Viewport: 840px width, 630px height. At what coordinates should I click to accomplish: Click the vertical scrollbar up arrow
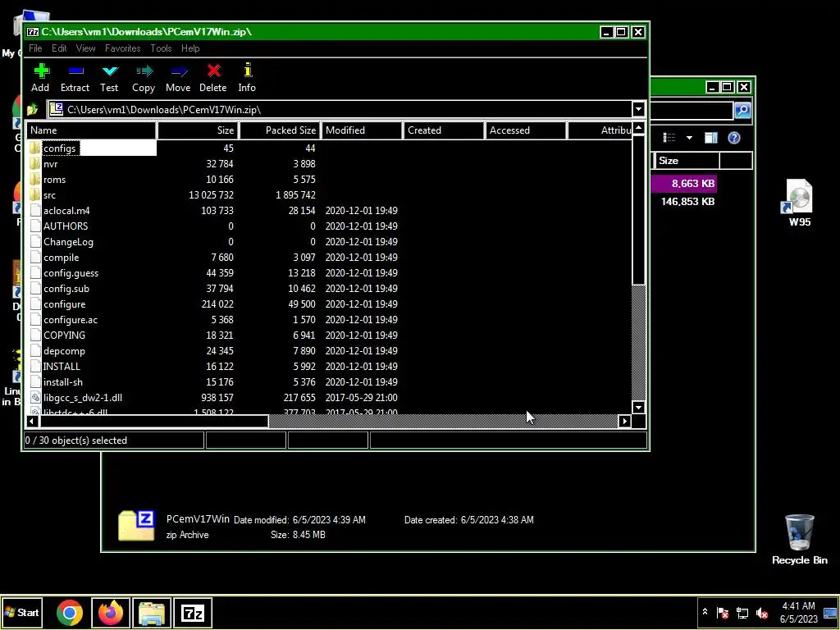tap(638, 129)
